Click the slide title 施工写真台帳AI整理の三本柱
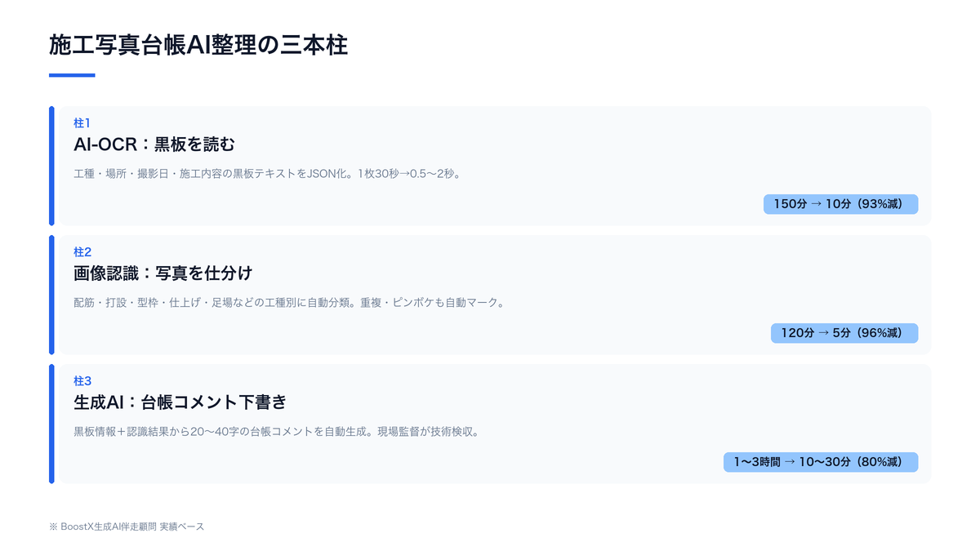This screenshot has height=551, width=980. click(198, 45)
